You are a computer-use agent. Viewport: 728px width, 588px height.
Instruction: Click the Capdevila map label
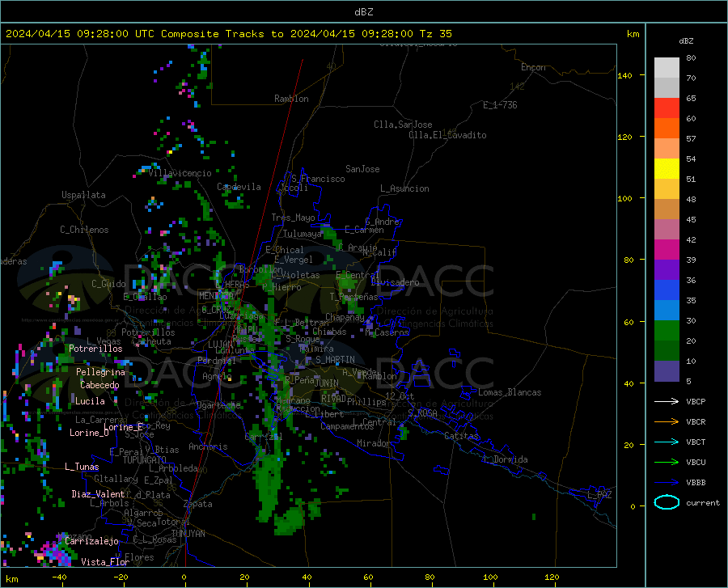click(x=239, y=187)
